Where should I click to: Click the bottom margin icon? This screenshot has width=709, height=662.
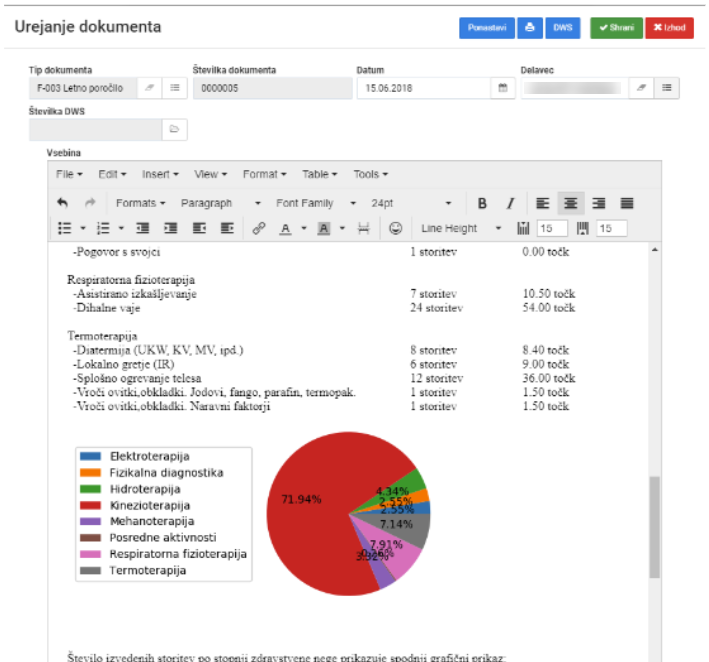coord(582,228)
